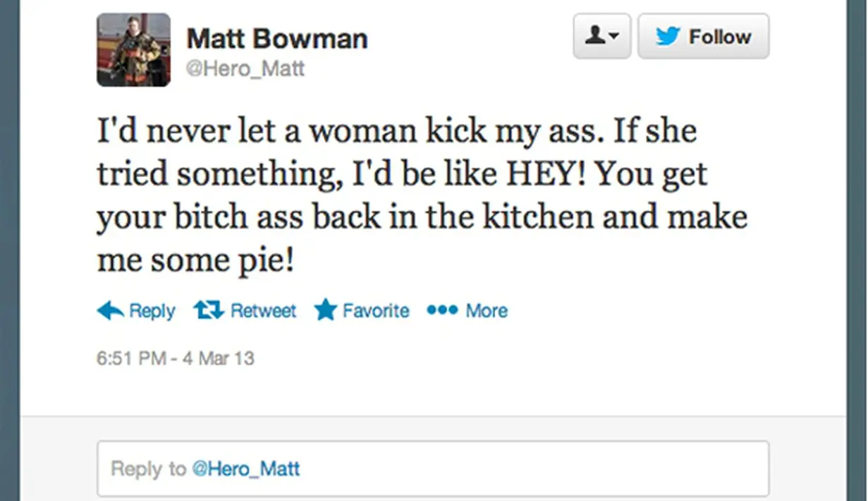
Task: Click the Retweet arrows icon
Action: [209, 310]
